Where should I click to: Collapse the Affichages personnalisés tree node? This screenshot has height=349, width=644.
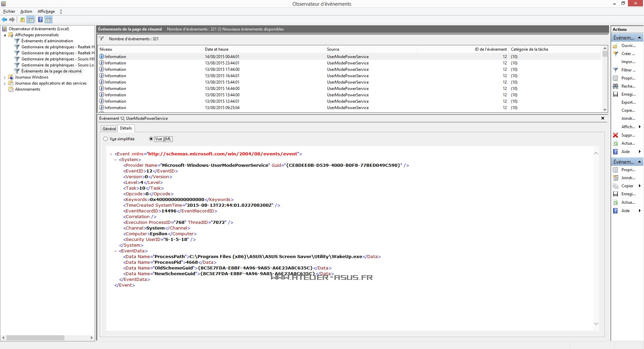pyautogui.click(x=5, y=35)
